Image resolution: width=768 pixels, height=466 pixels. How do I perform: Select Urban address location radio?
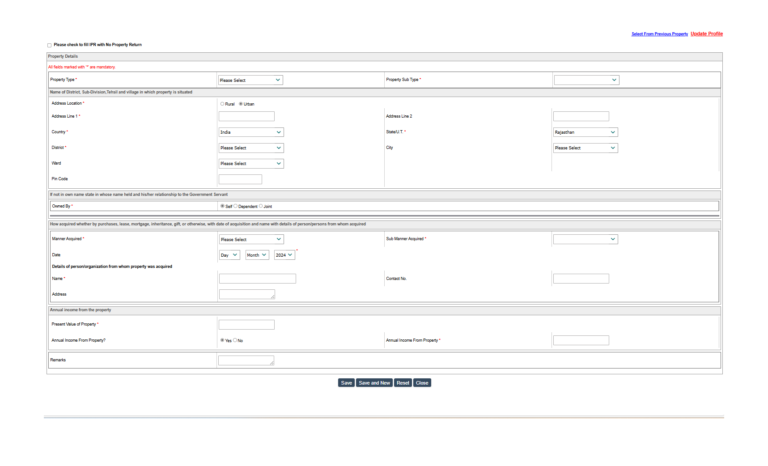click(x=240, y=104)
